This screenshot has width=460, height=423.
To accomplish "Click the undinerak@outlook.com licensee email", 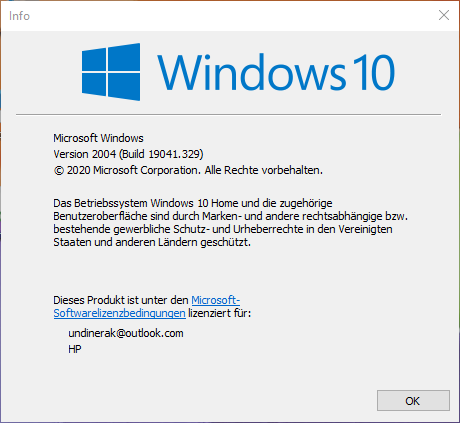I will (x=126, y=333).
